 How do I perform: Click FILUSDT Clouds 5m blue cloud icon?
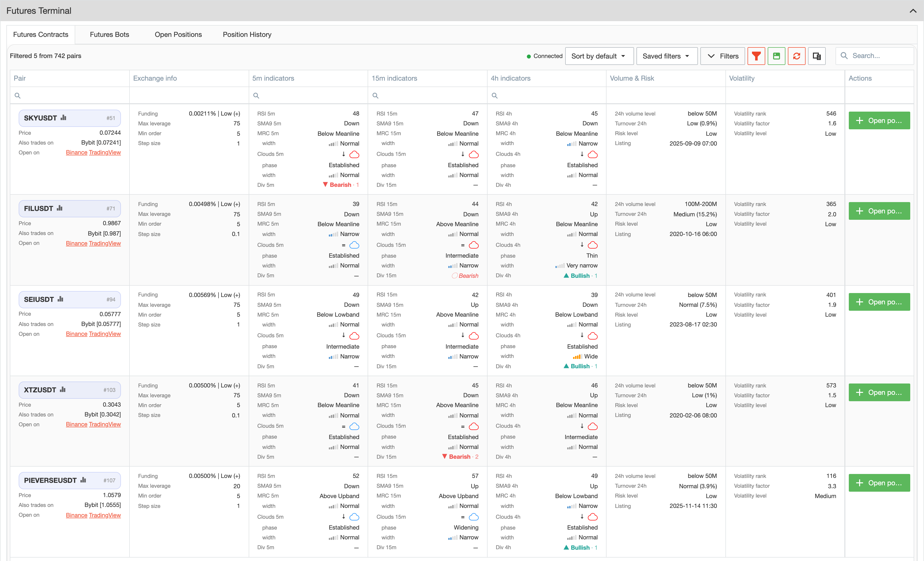[x=354, y=245]
